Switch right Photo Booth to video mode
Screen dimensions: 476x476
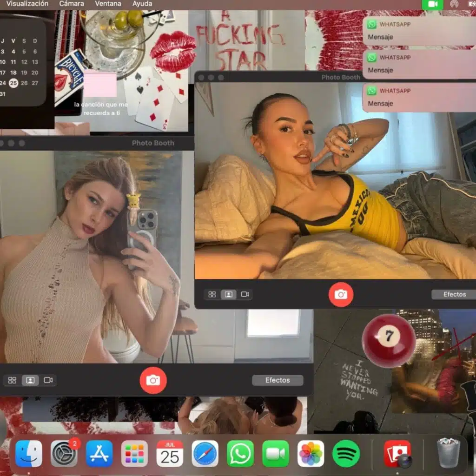tap(245, 294)
